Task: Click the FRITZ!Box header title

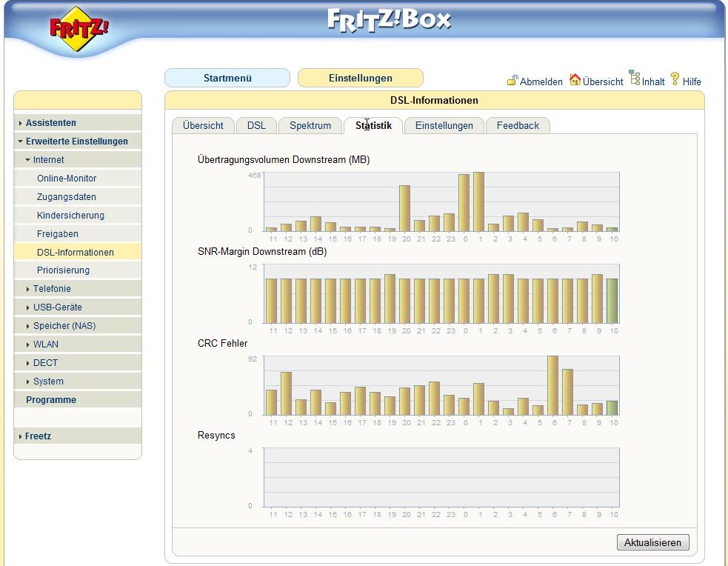Action: click(x=389, y=21)
